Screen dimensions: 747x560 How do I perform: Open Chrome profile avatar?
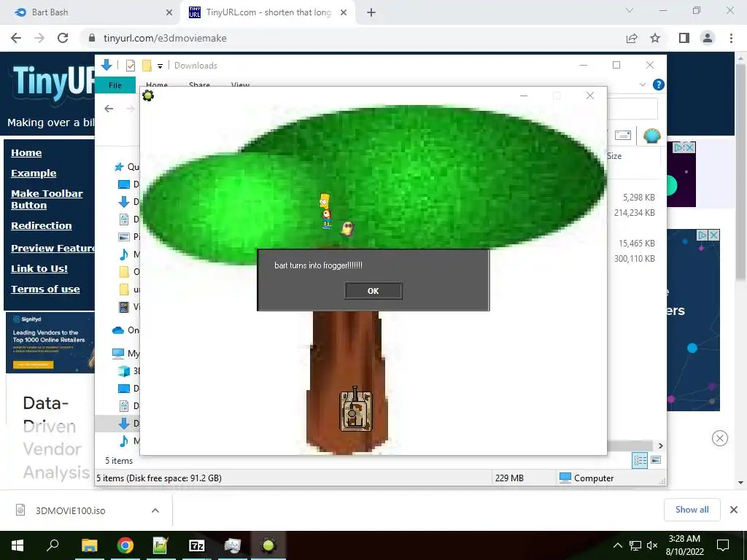click(708, 38)
